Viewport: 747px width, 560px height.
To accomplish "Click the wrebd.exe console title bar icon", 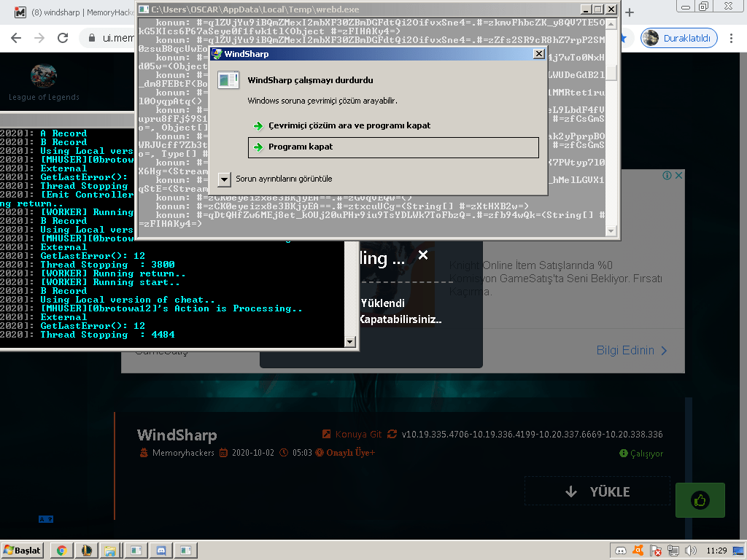I will (x=144, y=9).
